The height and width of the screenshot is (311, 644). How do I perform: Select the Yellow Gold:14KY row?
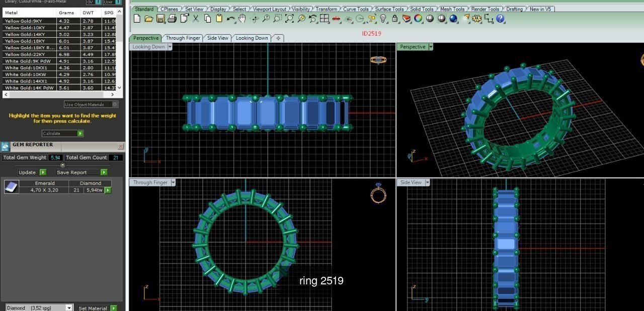(x=59, y=34)
